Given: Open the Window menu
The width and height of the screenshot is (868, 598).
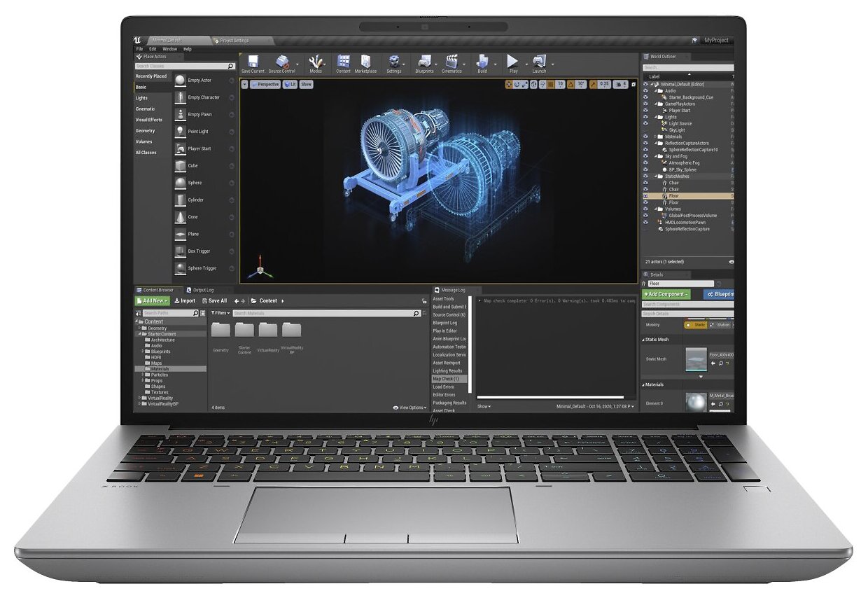Looking at the screenshot, I should click(x=169, y=49).
